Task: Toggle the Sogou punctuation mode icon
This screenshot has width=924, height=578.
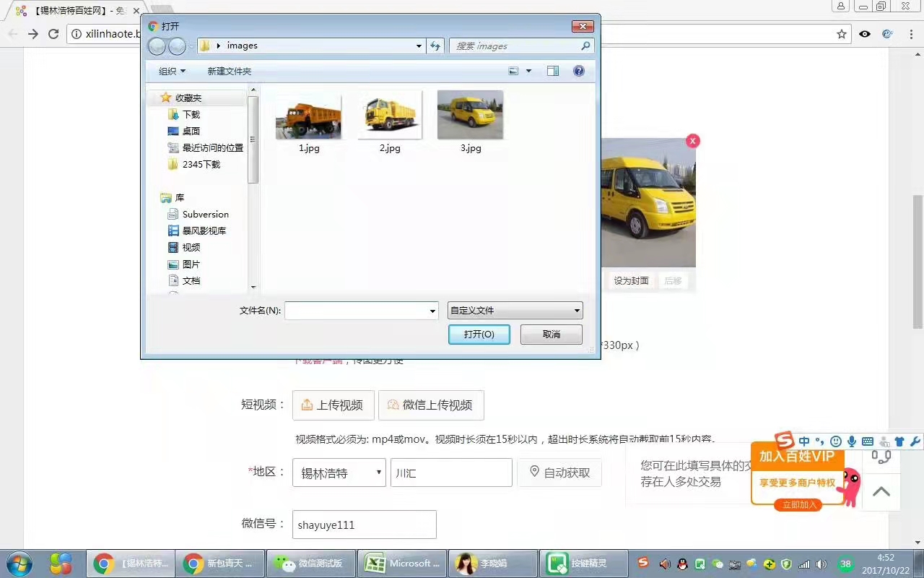Action: point(819,441)
